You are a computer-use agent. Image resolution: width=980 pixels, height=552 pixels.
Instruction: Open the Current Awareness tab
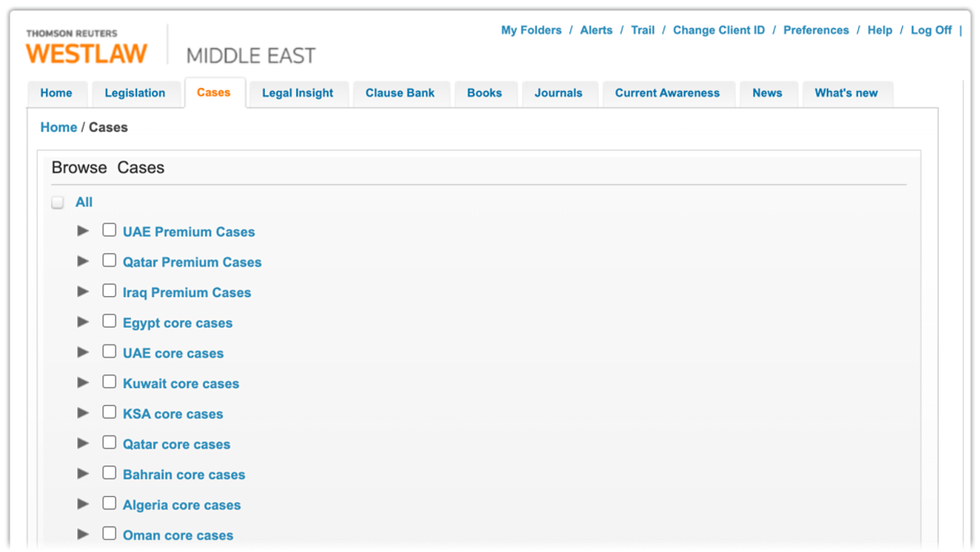click(667, 93)
